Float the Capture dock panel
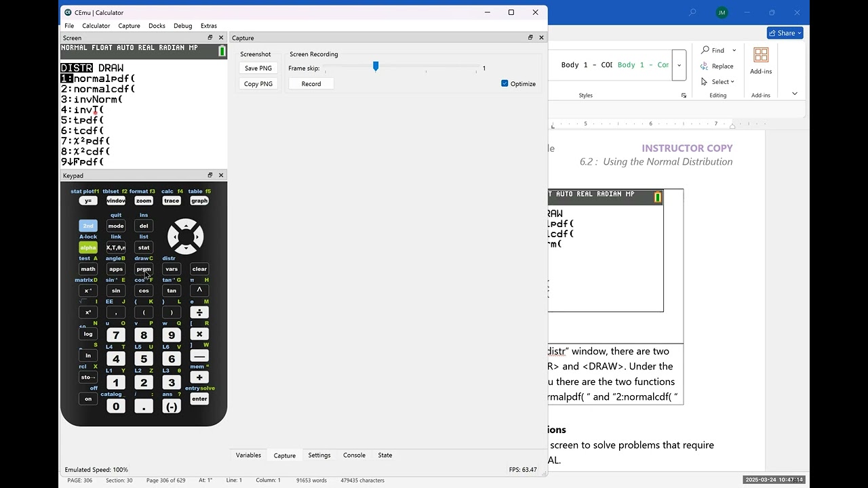This screenshot has width=868, height=488. pyautogui.click(x=530, y=38)
